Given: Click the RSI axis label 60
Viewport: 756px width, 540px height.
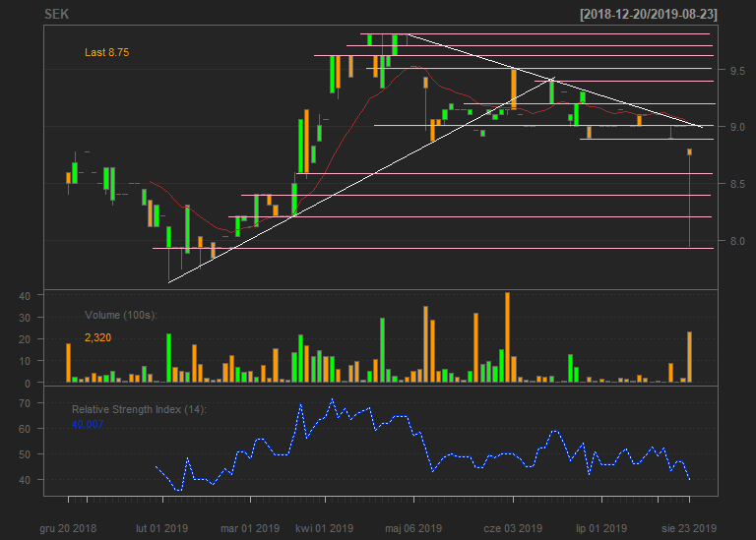Looking at the screenshot, I should [x=25, y=429].
